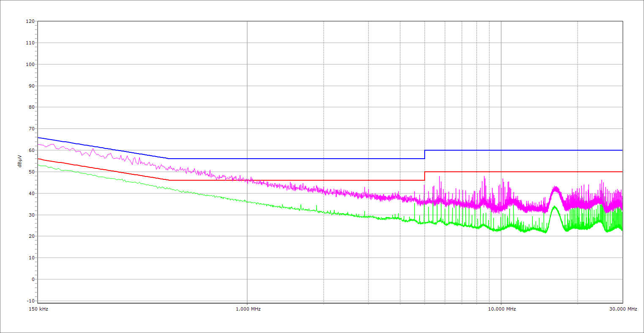Click the -10 y-axis tick label
The image size is (644, 333).
coord(30,301)
